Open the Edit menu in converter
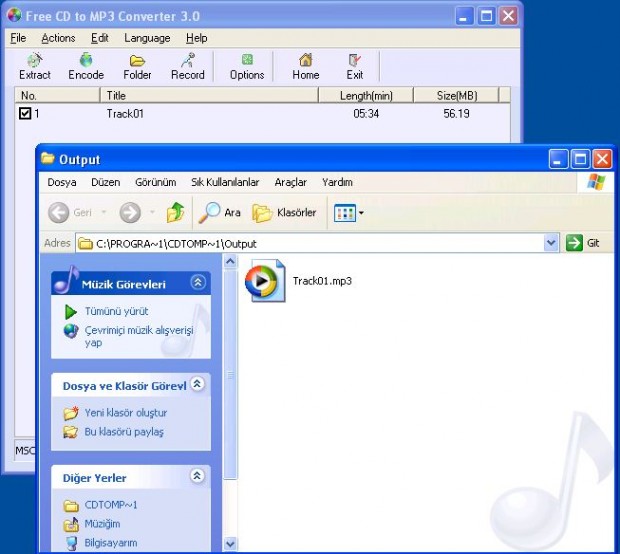620x554 pixels. coord(100,38)
